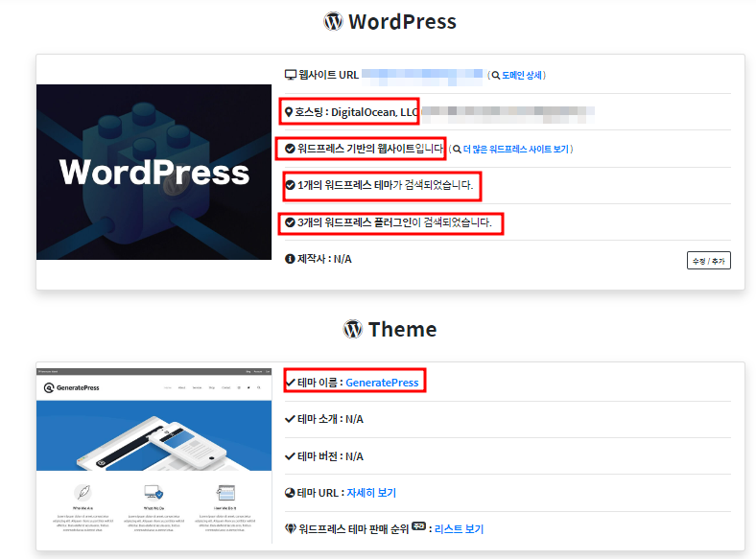Screen dimensions: 756x559
Task: Click the checkmark icon beside 테마 소개
Action: point(290,419)
